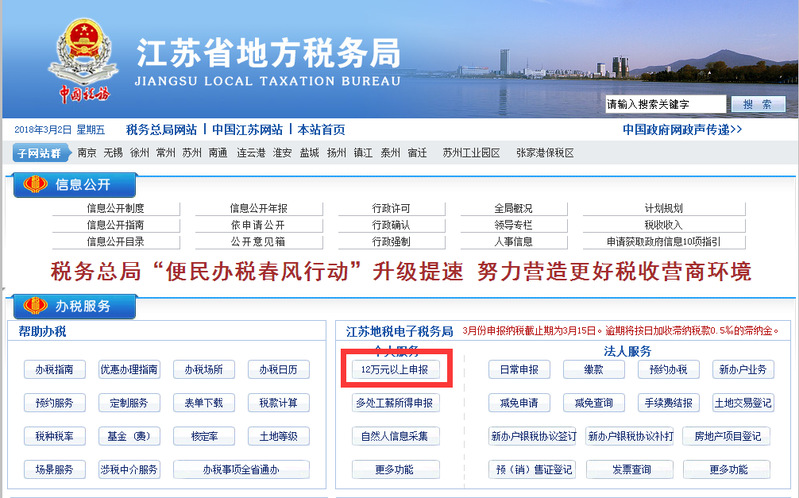Open 公开意见箱 item

coord(258,242)
